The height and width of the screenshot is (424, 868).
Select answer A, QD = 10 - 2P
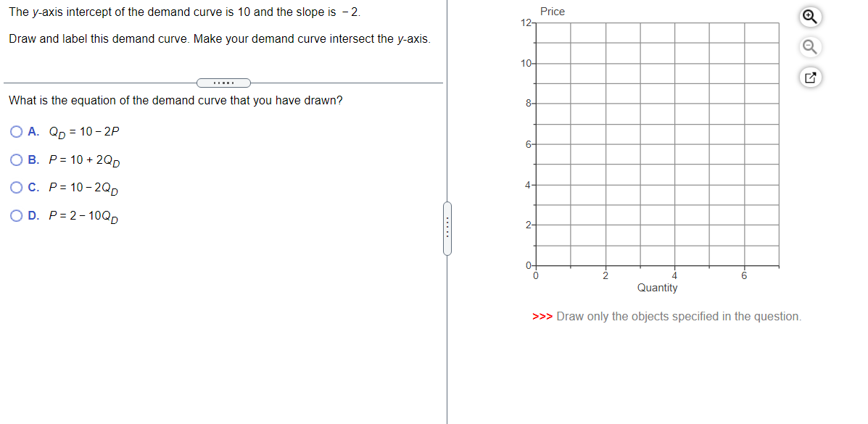(x=16, y=130)
